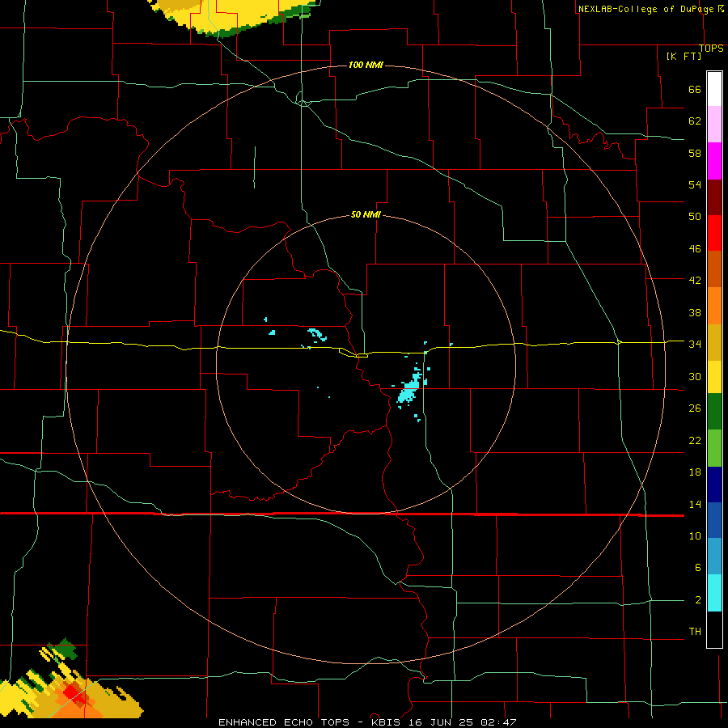
Task: Click the '[K FT]' units label
Action: coord(684,56)
